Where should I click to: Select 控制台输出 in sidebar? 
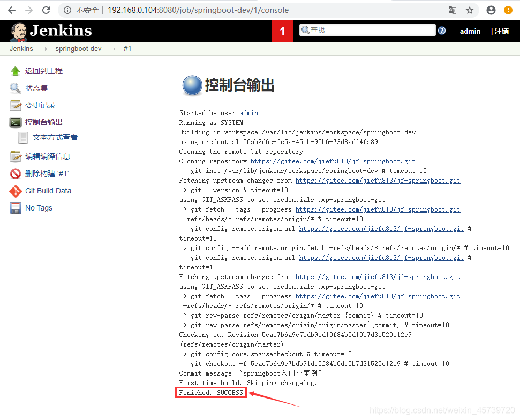(x=44, y=123)
